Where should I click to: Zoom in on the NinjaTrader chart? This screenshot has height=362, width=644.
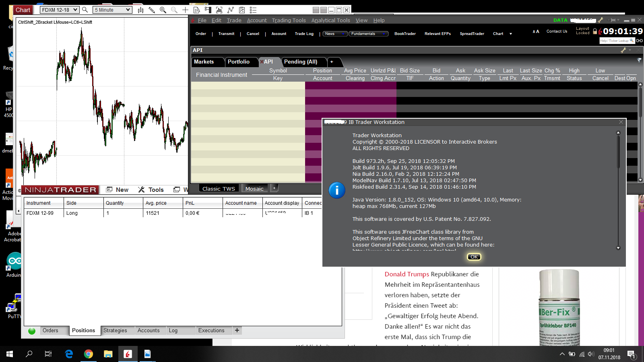coord(163,10)
